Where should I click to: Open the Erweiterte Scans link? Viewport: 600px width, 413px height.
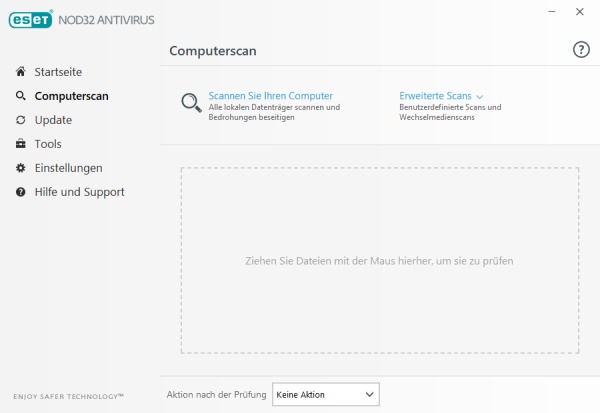[435, 96]
